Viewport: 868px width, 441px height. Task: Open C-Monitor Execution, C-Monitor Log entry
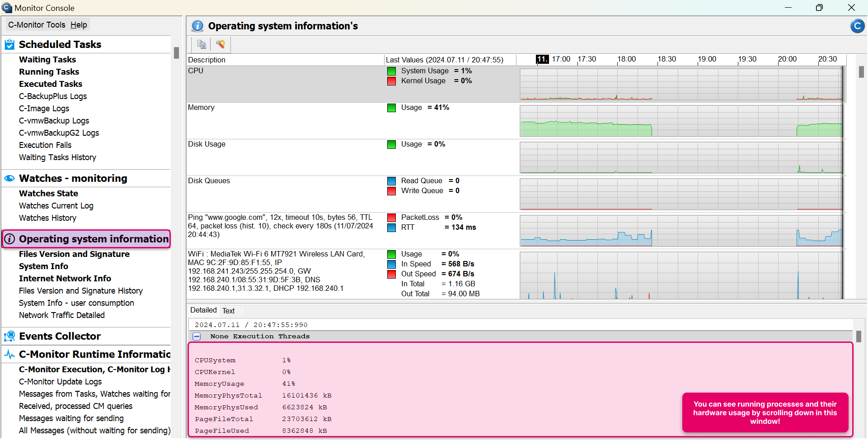point(95,370)
